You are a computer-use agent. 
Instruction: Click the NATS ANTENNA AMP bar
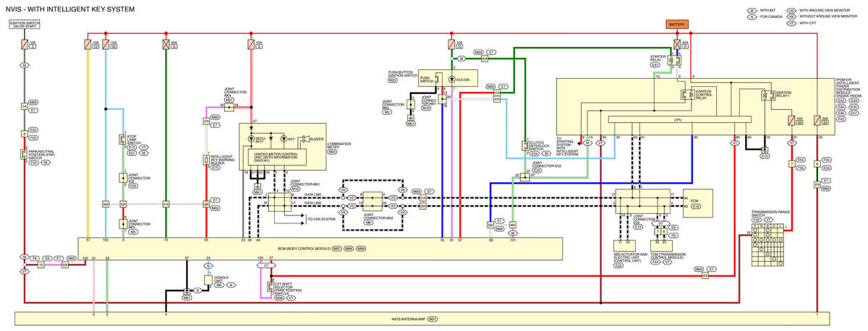(423, 318)
